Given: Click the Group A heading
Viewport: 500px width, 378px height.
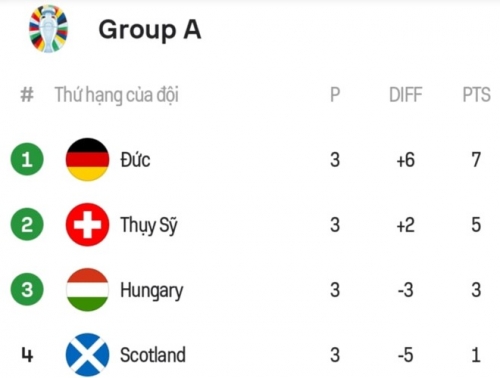Looking at the screenshot, I should pyautogui.click(x=150, y=30).
